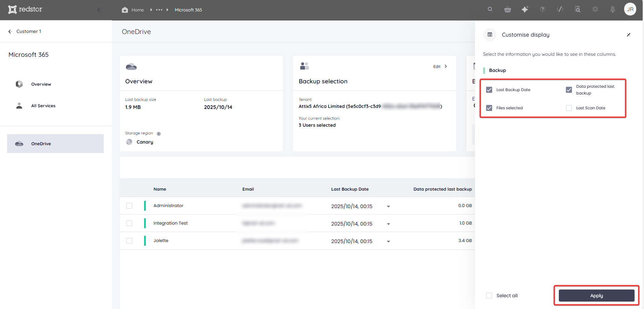Click the Home icon in breadcrumb
The image size is (644, 309).
coord(125,10)
